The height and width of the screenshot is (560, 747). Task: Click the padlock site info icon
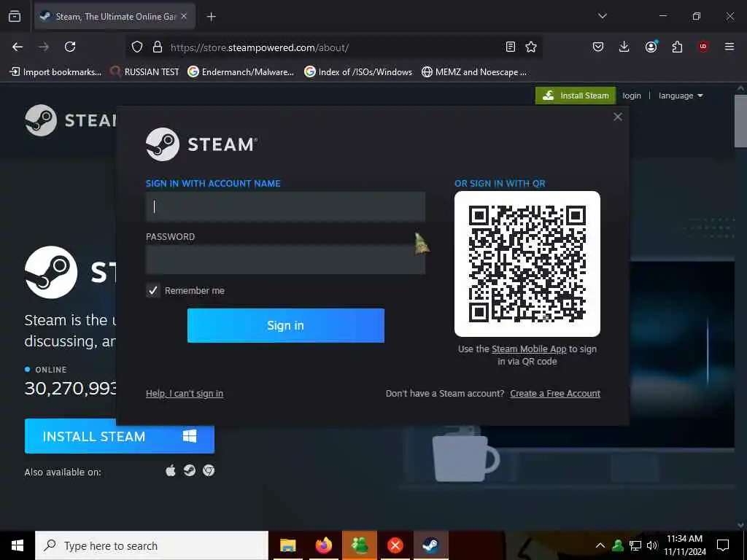point(158,47)
